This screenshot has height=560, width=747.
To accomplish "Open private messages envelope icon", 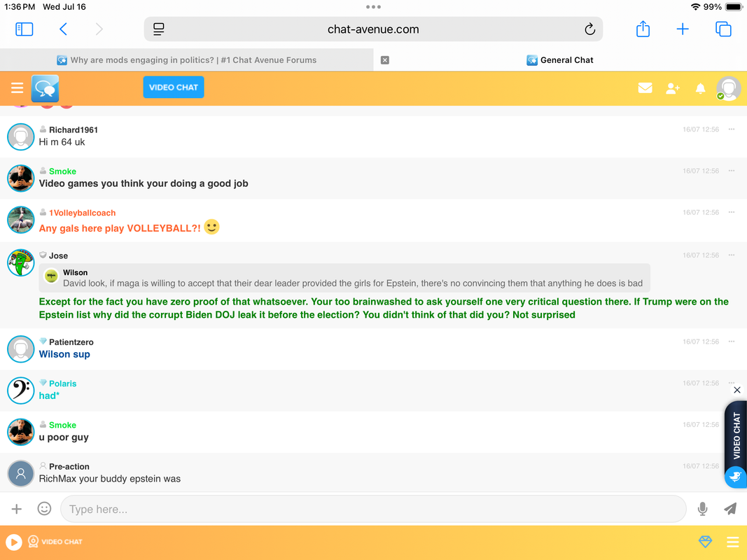I will pyautogui.click(x=645, y=87).
